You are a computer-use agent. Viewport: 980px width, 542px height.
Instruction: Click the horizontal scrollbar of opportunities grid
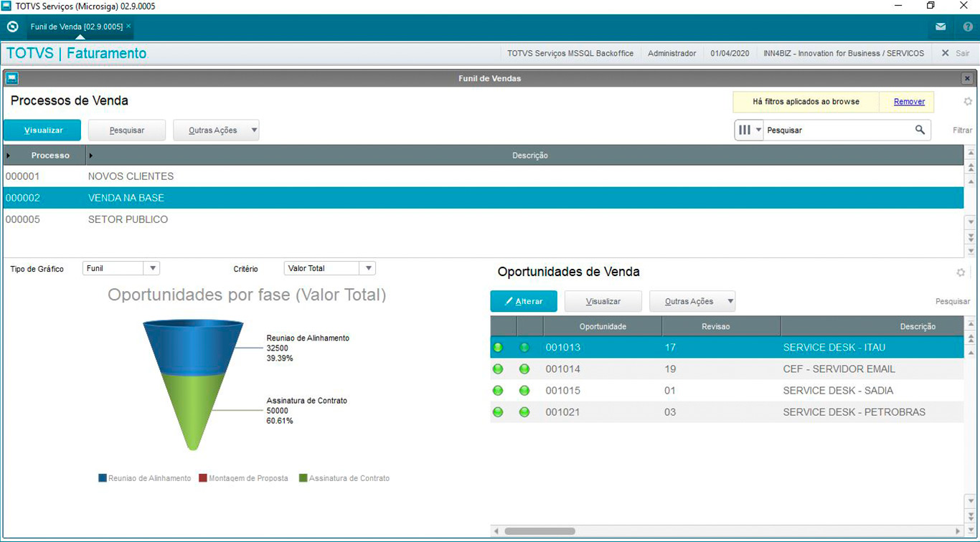point(540,531)
